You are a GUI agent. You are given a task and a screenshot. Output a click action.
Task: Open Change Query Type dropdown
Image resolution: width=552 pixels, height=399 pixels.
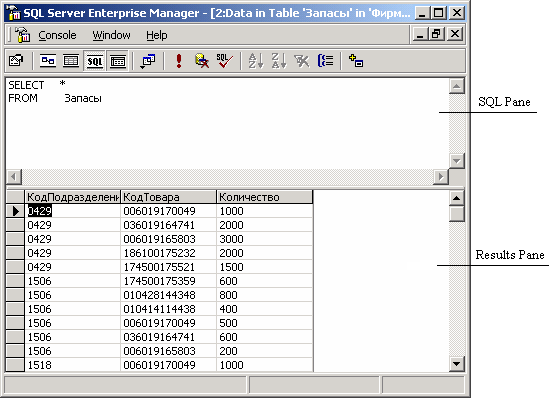click(148, 61)
